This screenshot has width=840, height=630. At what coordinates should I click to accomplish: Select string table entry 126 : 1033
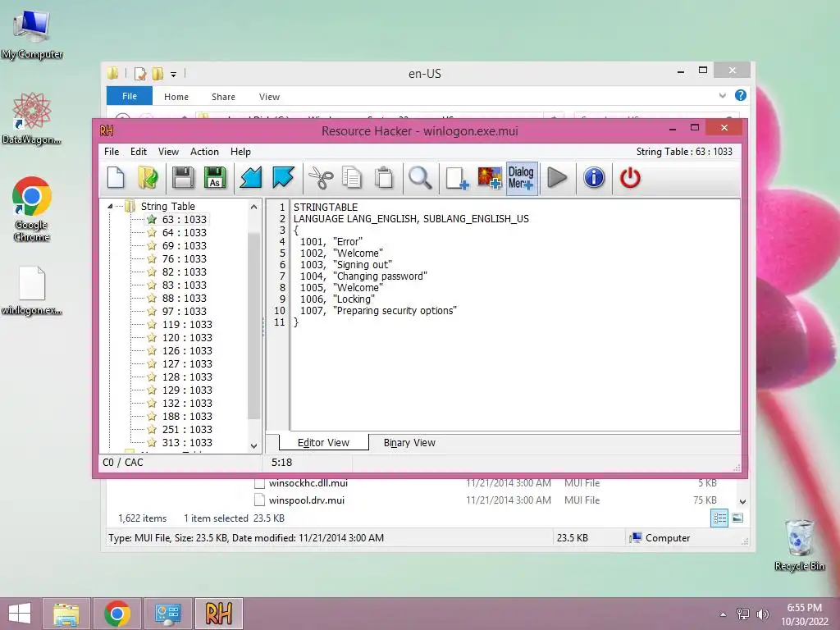tap(187, 350)
